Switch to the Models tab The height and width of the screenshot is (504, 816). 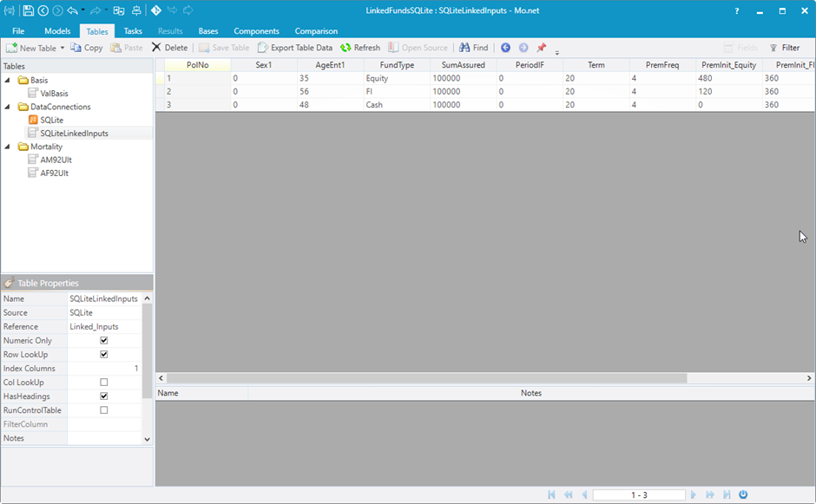tap(57, 31)
